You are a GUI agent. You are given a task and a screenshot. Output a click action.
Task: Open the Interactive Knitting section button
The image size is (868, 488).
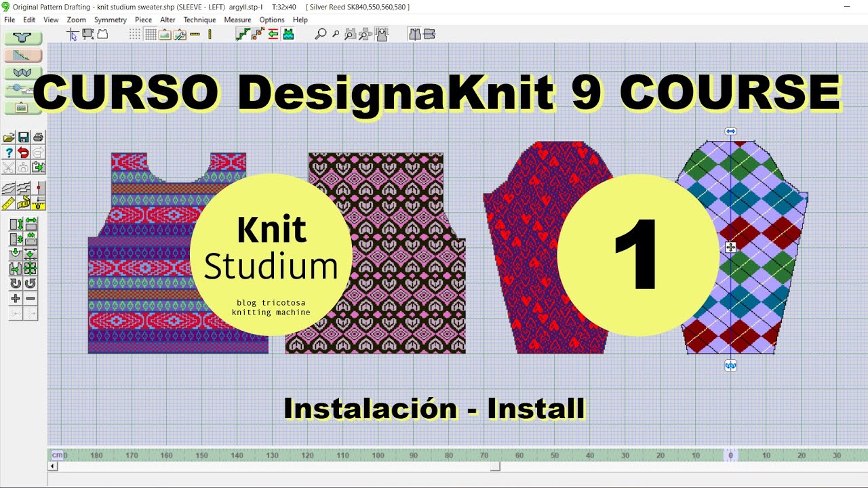click(x=23, y=89)
